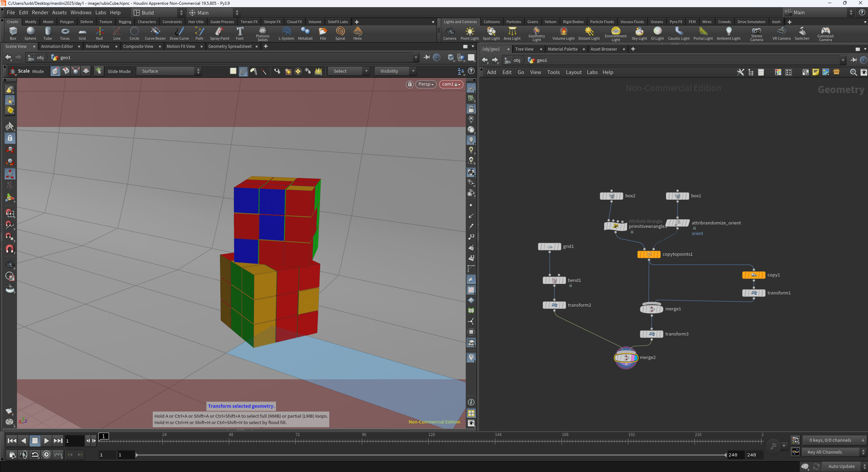Toggle the box picking selection mode
The width and height of the screenshot is (868, 472).
click(x=233, y=71)
